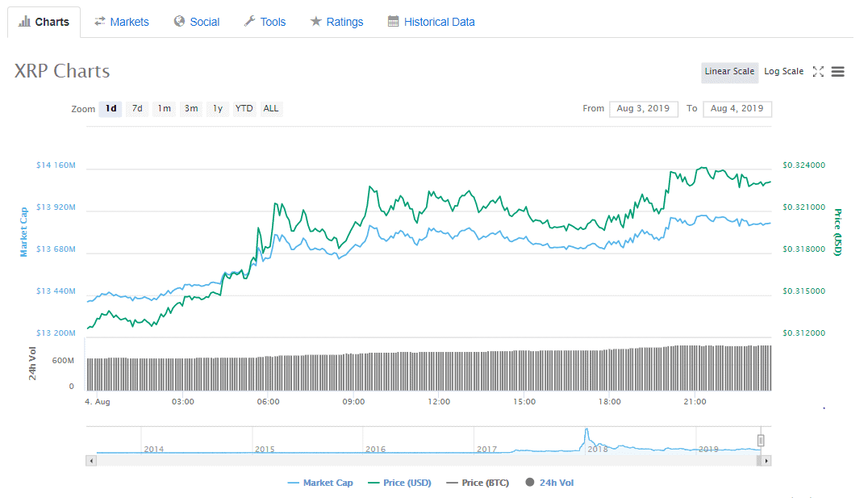The image size is (868, 498).
Task: Click the 4. Aug date axis label
Action: pos(98,402)
